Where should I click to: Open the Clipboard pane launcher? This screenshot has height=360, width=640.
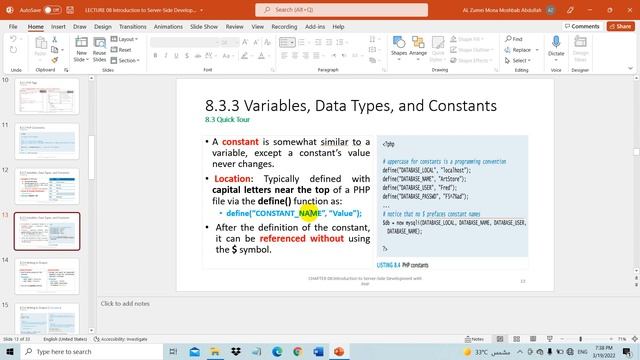coord(66,70)
